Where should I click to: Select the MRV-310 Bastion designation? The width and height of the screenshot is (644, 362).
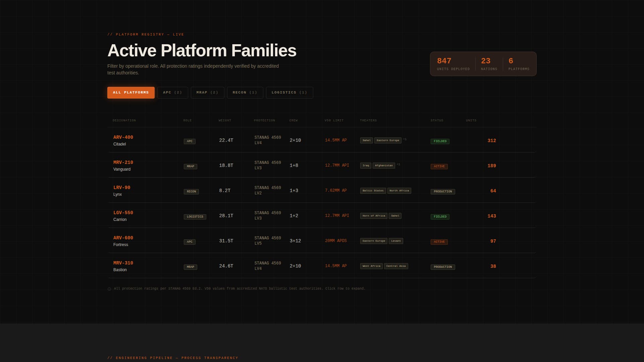coord(123,263)
